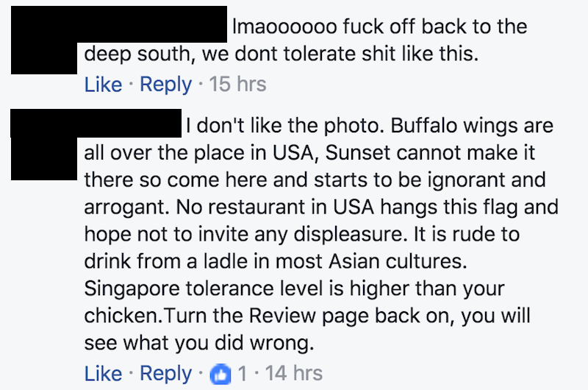Click the second commenter's blacked-out profile picture
Image resolution: width=588 pixels, height=390 pixels.
coord(44,144)
